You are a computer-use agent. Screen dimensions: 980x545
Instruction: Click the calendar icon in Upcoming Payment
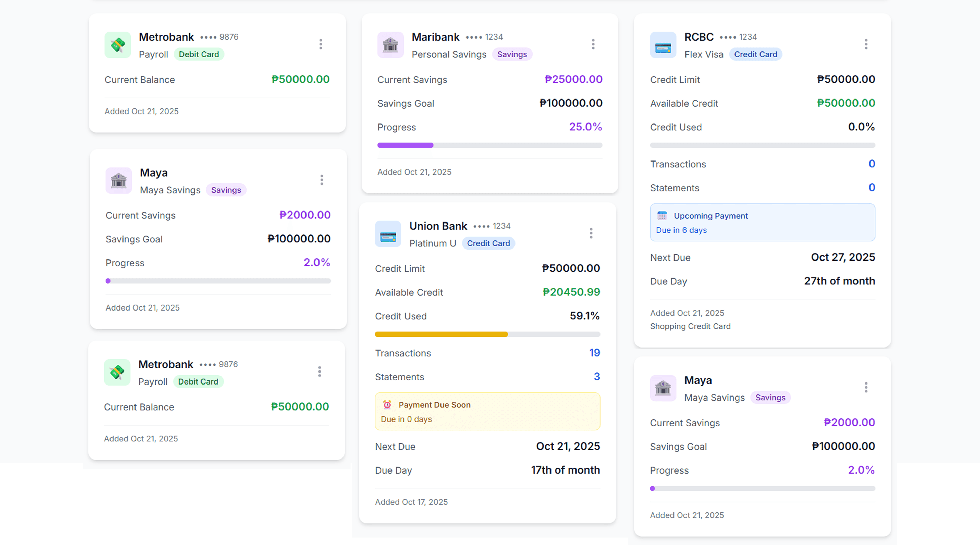coord(662,216)
